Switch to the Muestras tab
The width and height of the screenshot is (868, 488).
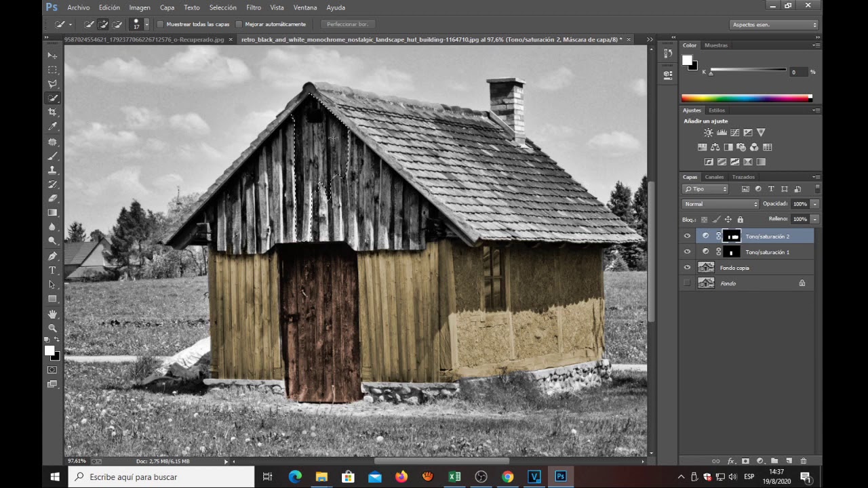coord(716,45)
